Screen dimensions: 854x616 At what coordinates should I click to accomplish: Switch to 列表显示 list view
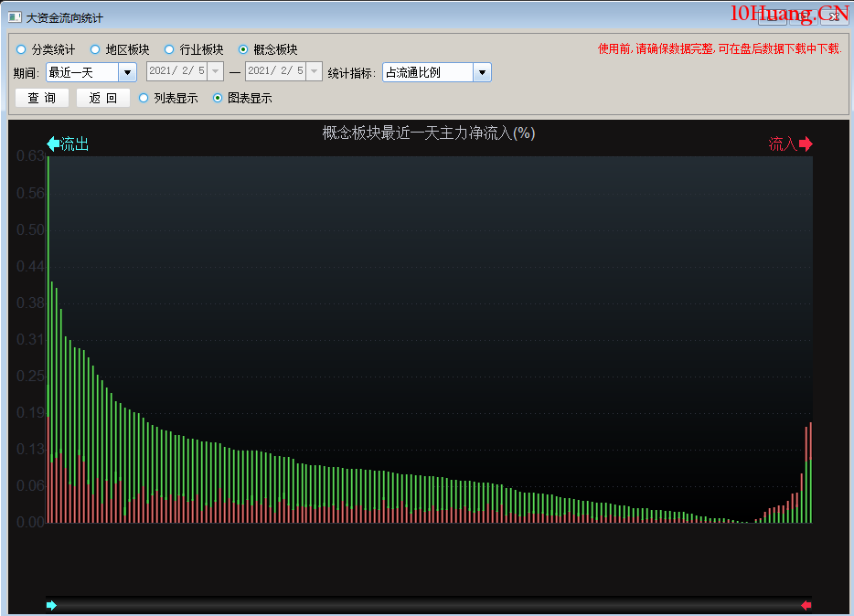(144, 98)
